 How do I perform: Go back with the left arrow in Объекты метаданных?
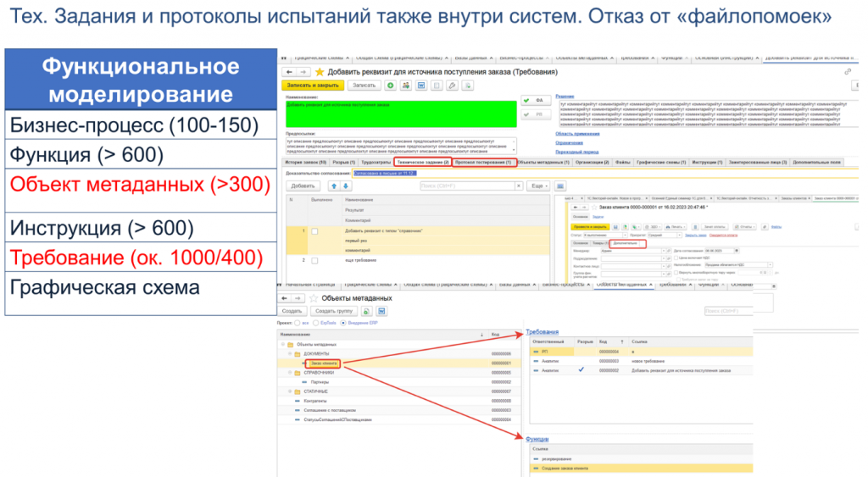pos(284,298)
